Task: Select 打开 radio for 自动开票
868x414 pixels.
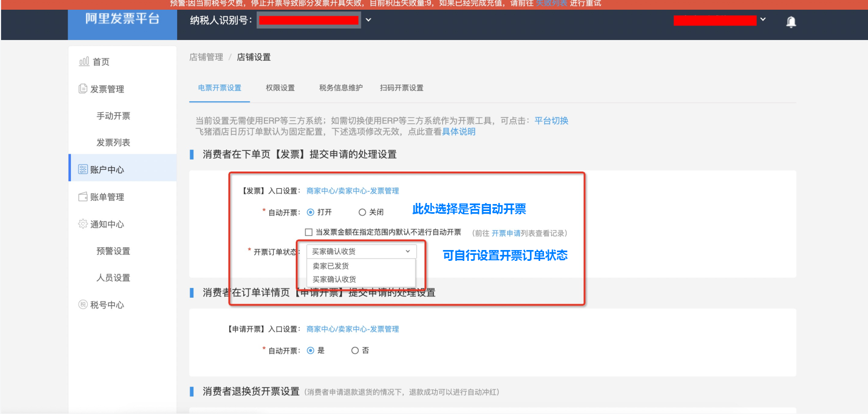Action: click(310, 212)
